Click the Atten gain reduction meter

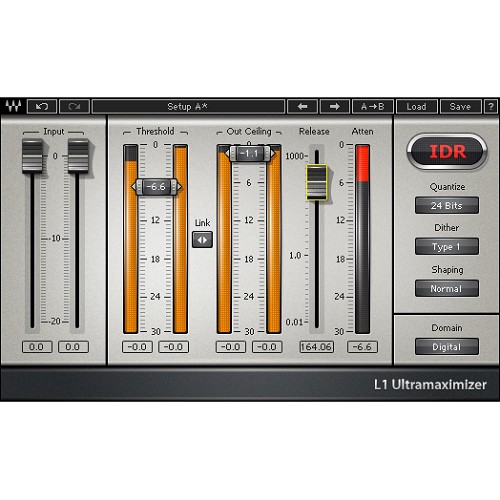[x=362, y=239]
